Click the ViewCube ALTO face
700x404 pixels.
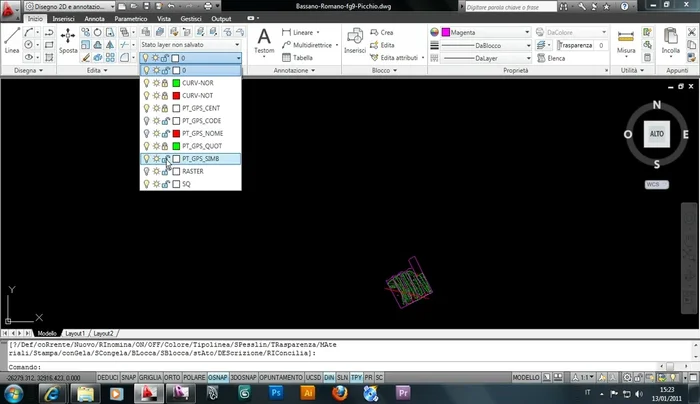click(x=657, y=134)
